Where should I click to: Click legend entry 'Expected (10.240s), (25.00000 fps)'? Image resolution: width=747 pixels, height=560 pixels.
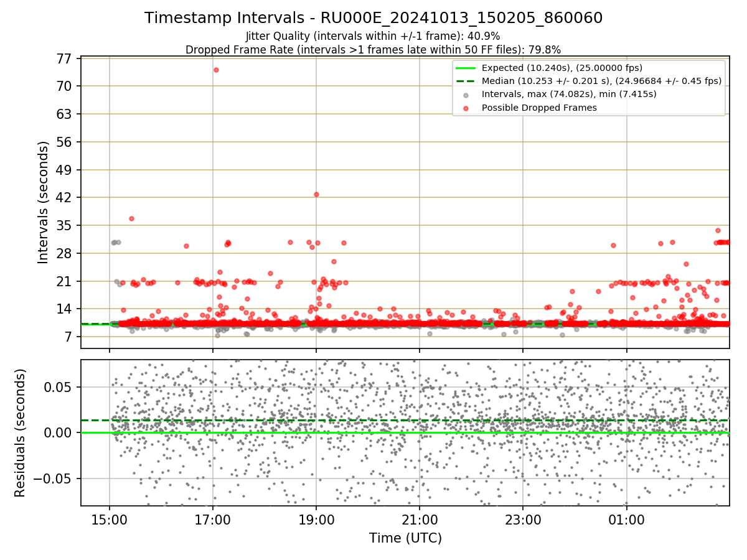562,68
